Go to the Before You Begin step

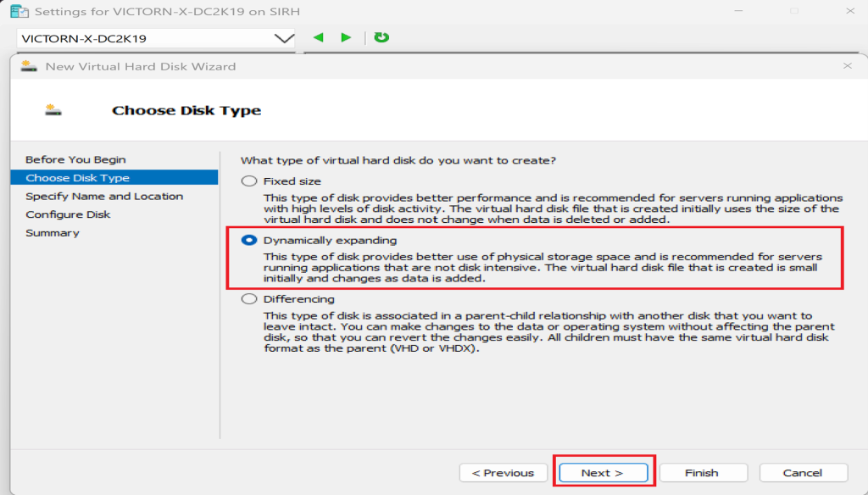click(x=75, y=159)
